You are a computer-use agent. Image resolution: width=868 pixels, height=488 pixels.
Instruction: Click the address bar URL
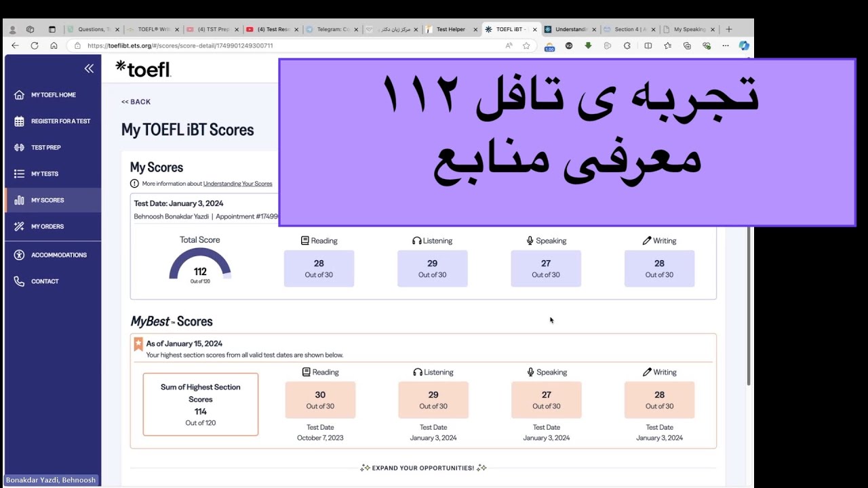[180, 45]
